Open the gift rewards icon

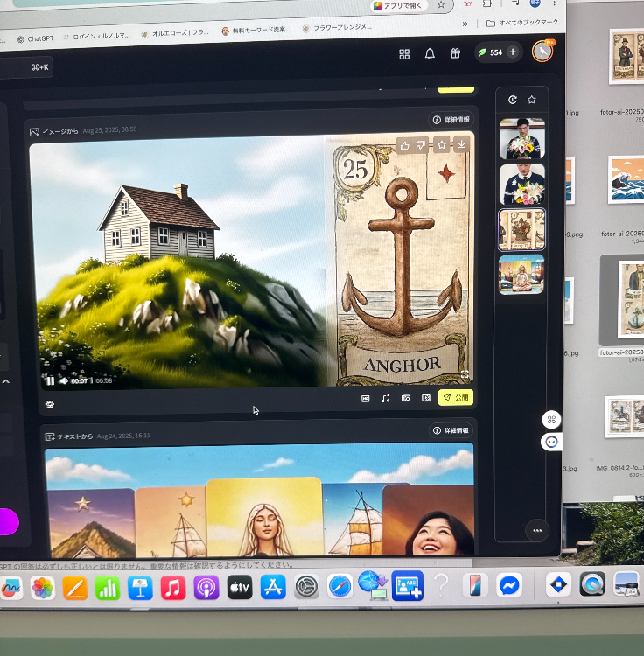point(455,53)
